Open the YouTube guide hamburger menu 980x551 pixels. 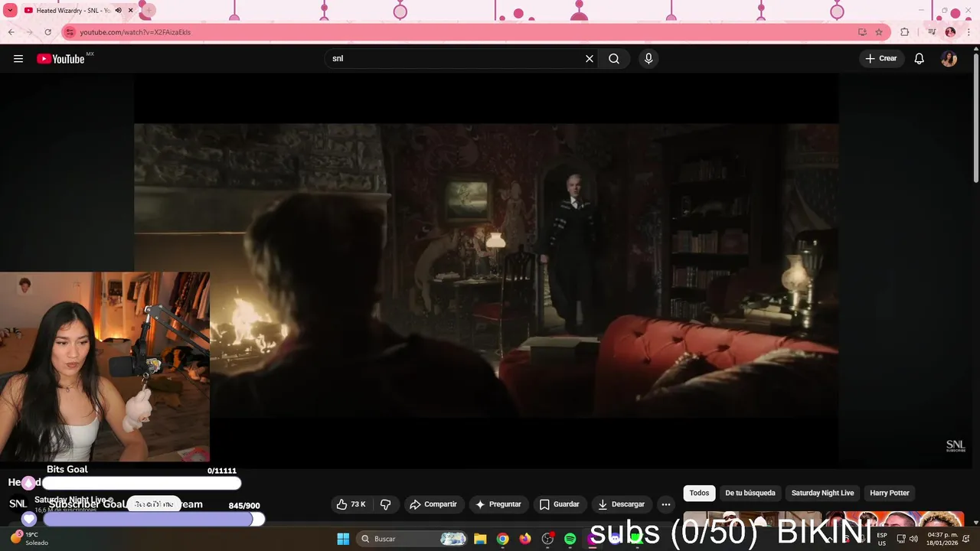(18, 59)
